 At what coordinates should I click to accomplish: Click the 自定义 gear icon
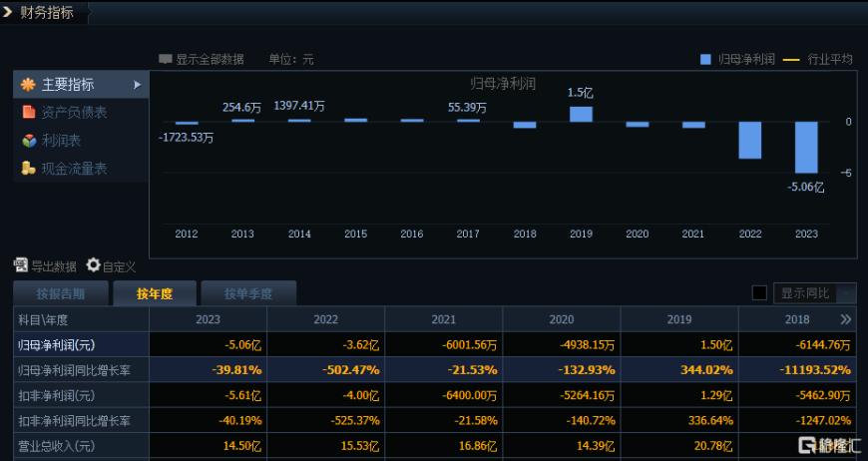coord(93,265)
